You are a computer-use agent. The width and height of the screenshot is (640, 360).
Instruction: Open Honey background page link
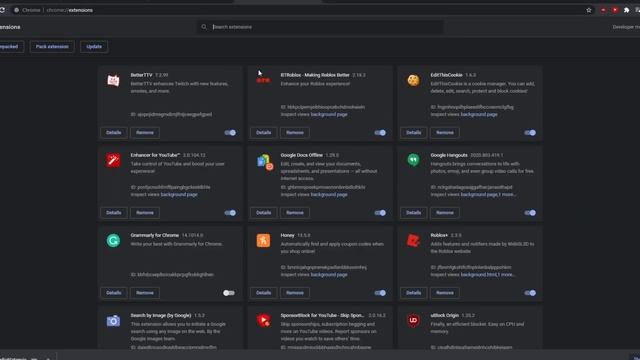[x=329, y=275]
